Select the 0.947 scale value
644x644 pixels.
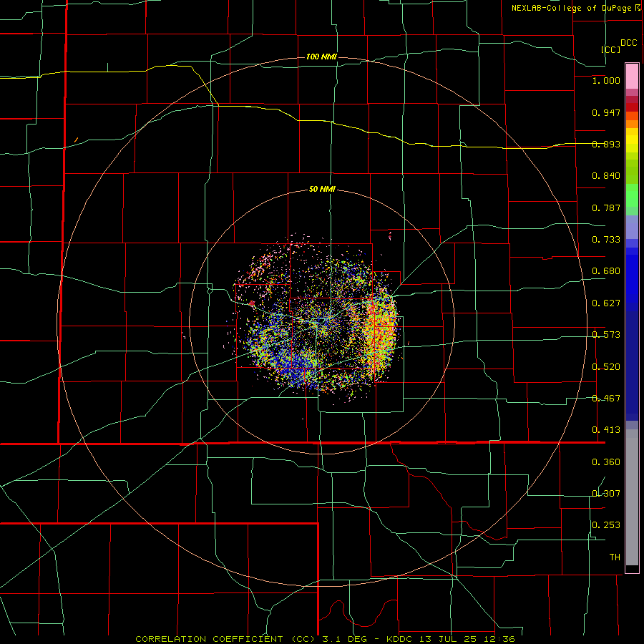click(x=606, y=112)
